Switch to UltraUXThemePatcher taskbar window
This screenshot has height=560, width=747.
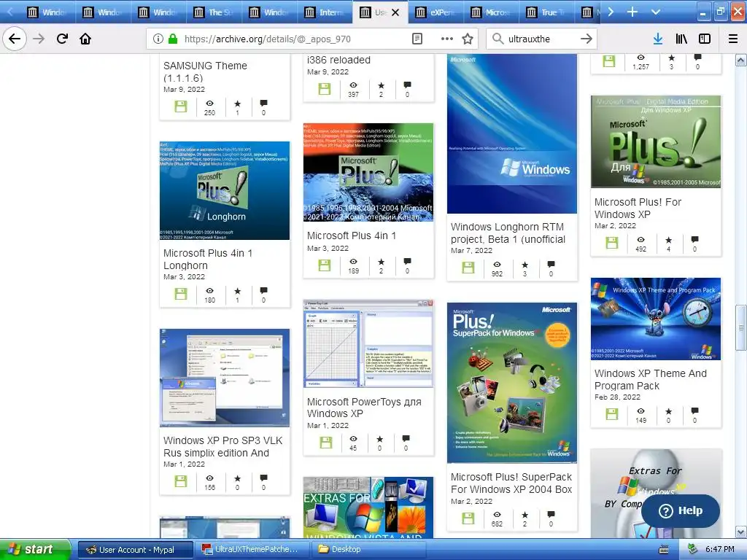click(252, 550)
